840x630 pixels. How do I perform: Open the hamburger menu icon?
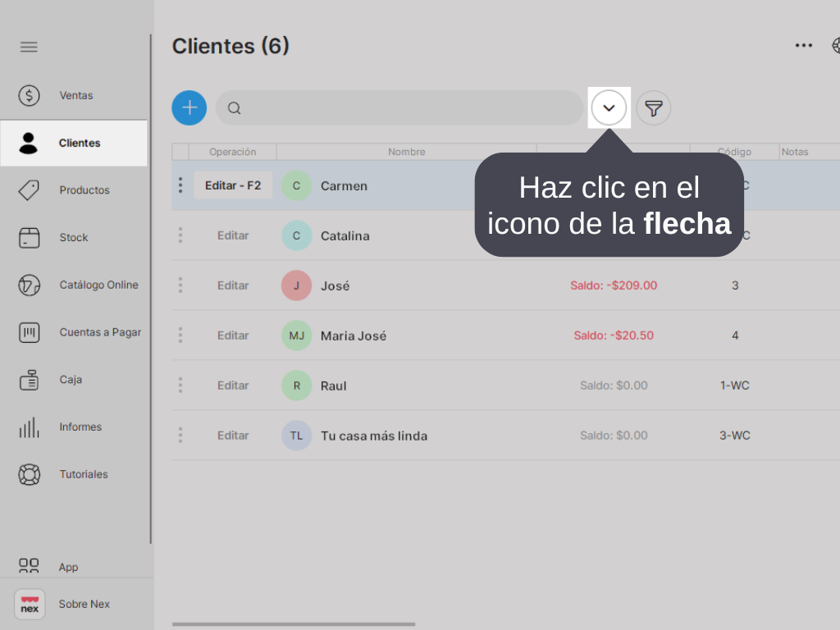pos(29,47)
